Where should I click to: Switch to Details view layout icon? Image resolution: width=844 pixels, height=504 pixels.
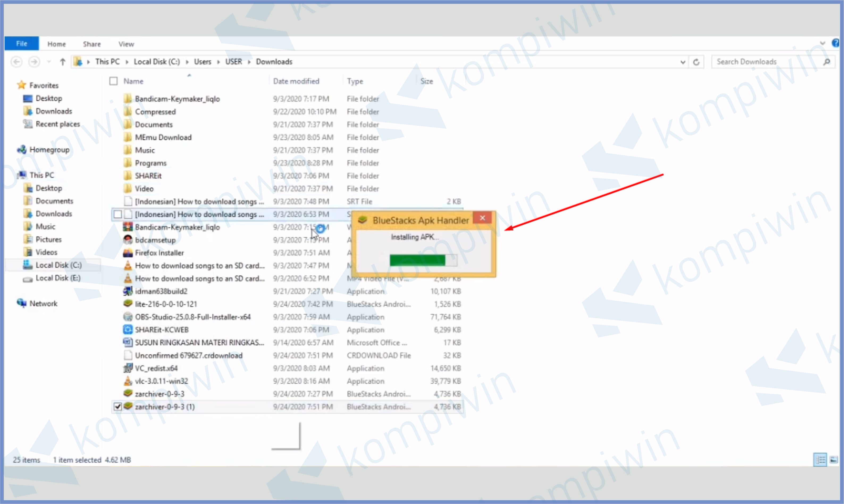(820, 460)
